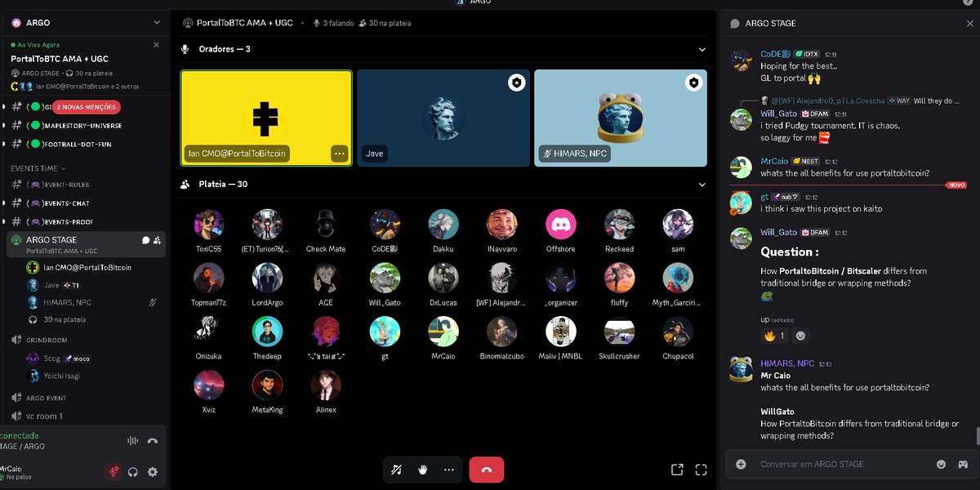Open more options on Ian CMO speaker tile
The width and height of the screenshot is (980, 490).
click(340, 154)
